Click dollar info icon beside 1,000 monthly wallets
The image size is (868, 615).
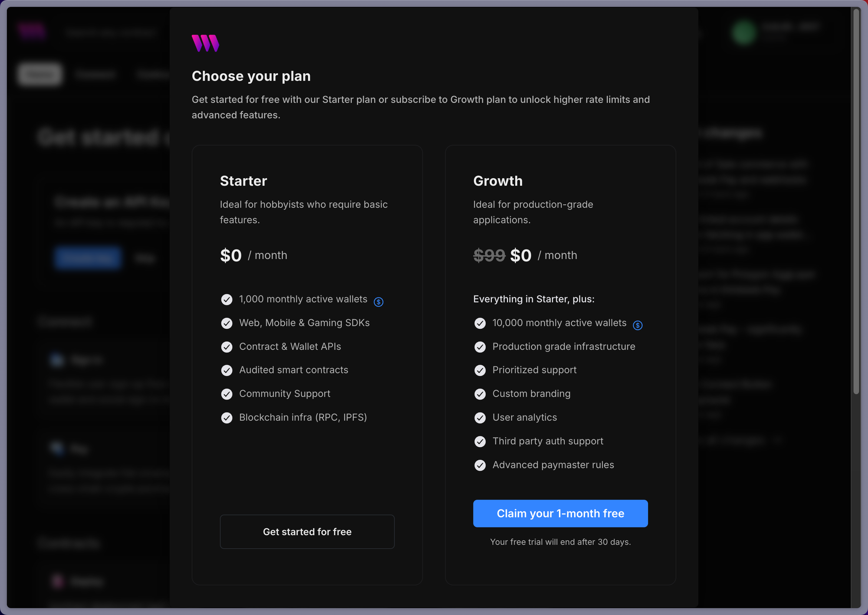[x=378, y=302]
